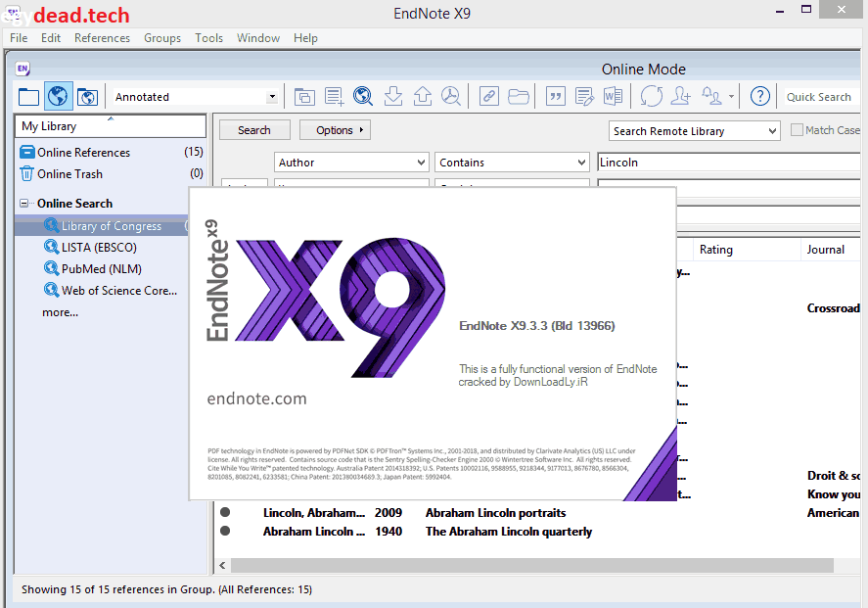The height and width of the screenshot is (608, 868).
Task: Open the Help question mark icon
Action: (x=760, y=96)
